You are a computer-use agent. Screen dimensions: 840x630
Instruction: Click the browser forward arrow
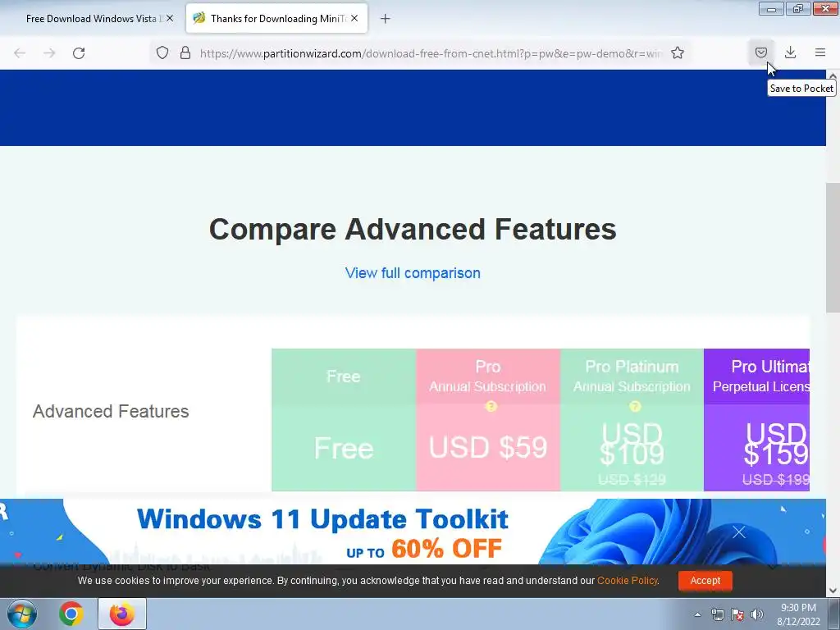point(49,53)
